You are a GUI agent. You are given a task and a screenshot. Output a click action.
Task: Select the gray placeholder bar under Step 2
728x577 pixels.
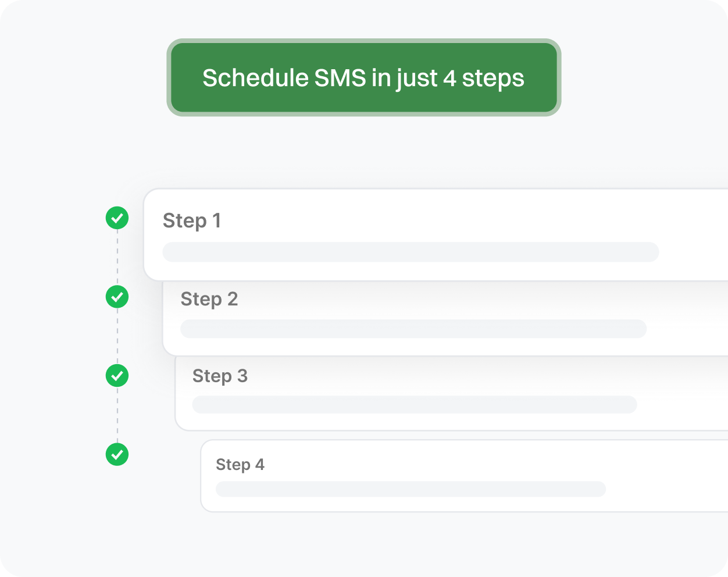pyautogui.click(x=413, y=329)
